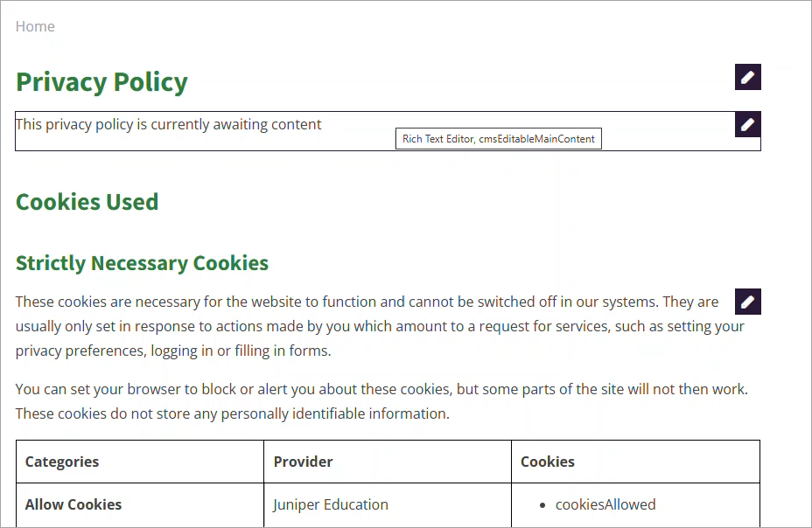Click the cookiesAllowed list item
Screen dimensions: 812x528
[605, 504]
